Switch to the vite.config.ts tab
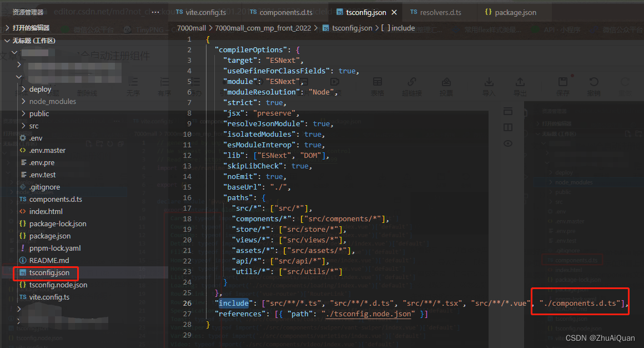This screenshot has height=348, width=644. tap(205, 12)
